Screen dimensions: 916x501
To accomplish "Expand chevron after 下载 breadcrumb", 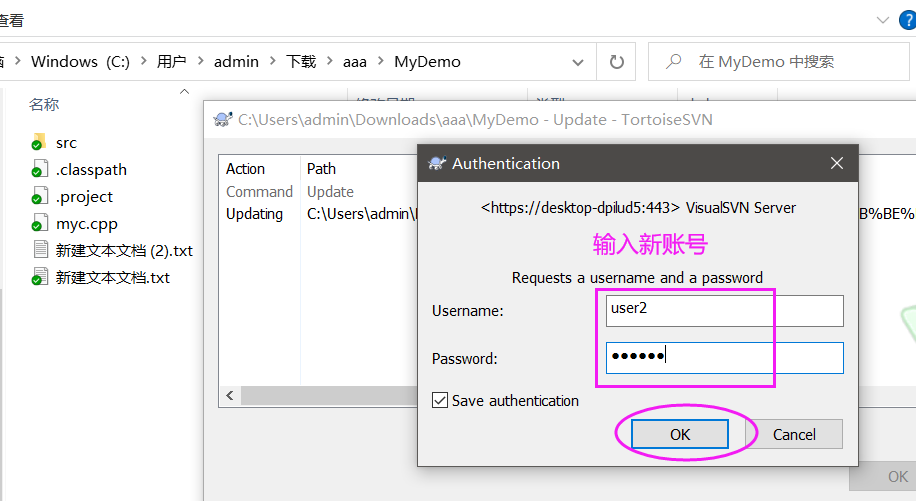I will 329,61.
